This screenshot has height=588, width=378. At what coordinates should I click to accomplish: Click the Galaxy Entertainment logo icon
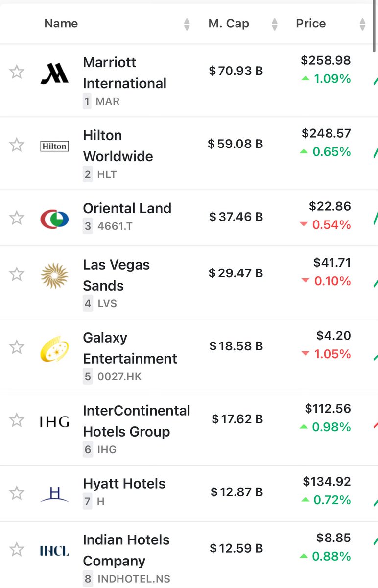54,349
